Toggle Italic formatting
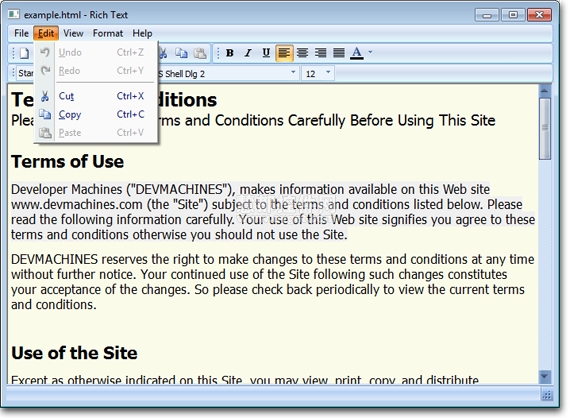570x418 pixels. [248, 53]
